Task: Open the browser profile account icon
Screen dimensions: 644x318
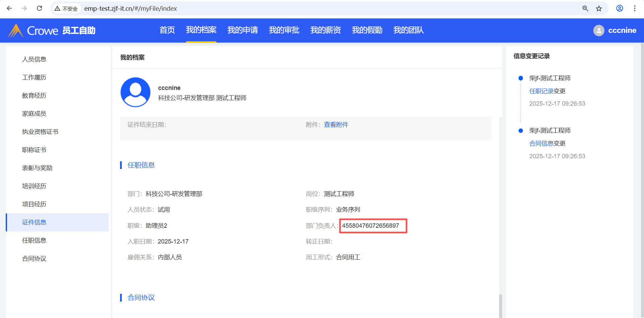Action: [620, 8]
